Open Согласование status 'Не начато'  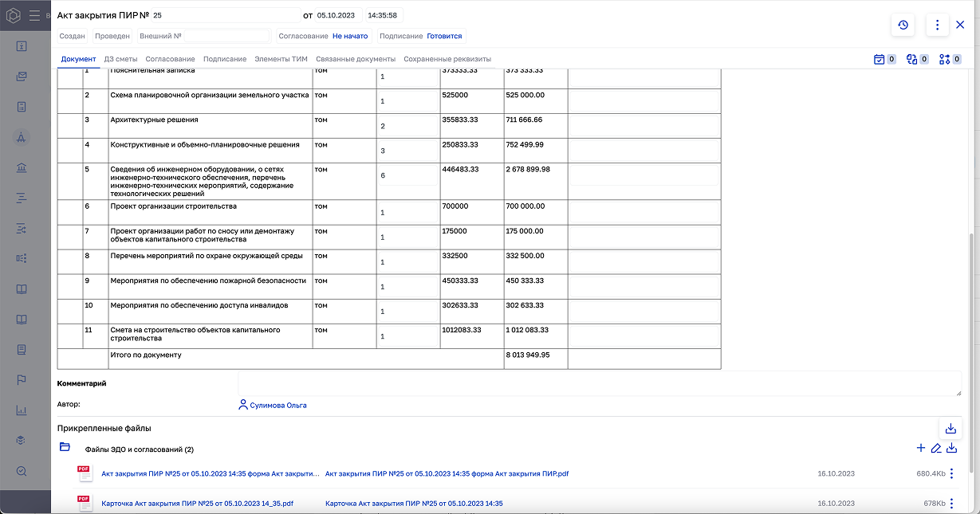tap(350, 36)
